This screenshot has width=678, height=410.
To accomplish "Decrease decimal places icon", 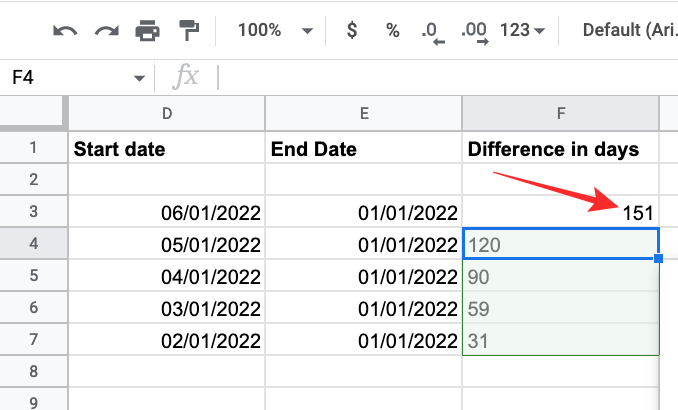I will point(433,32).
